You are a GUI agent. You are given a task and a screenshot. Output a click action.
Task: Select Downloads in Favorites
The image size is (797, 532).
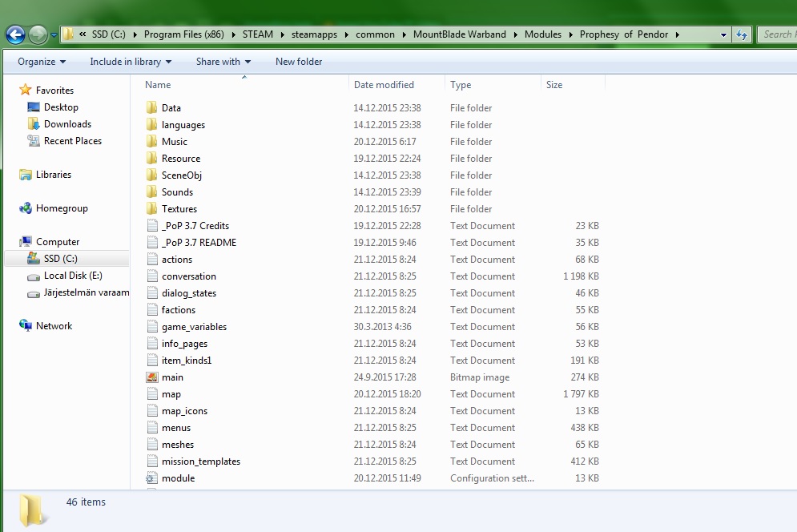coord(67,124)
